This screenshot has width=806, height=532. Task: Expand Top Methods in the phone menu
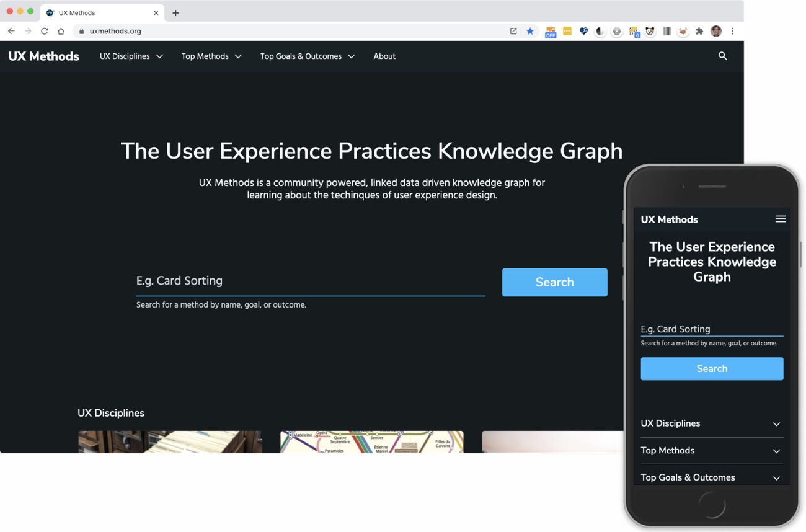[x=712, y=451]
